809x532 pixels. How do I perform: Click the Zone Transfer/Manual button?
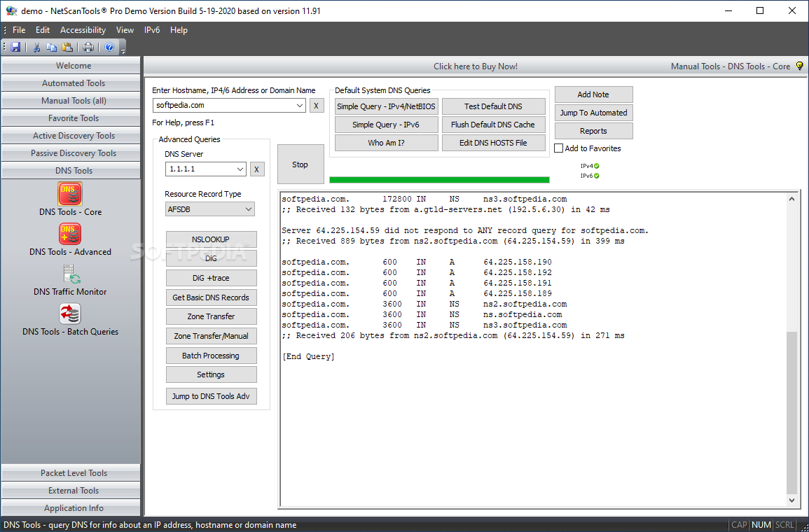click(x=211, y=336)
